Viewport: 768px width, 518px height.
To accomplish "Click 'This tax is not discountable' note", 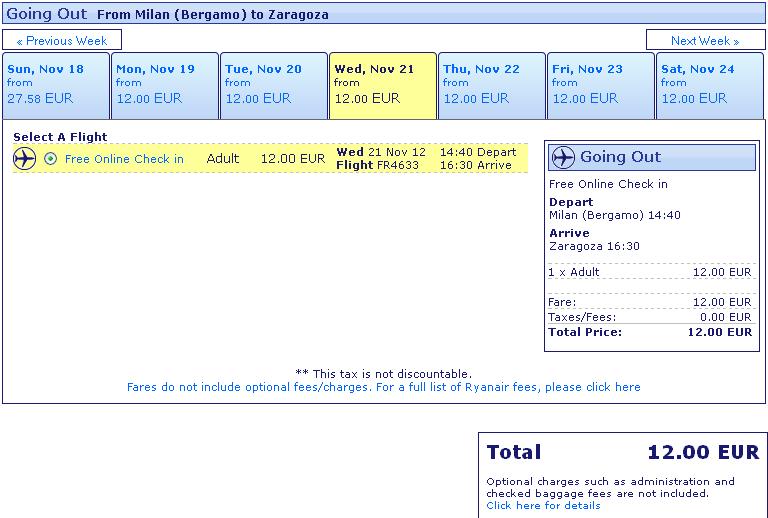I will point(384,374).
